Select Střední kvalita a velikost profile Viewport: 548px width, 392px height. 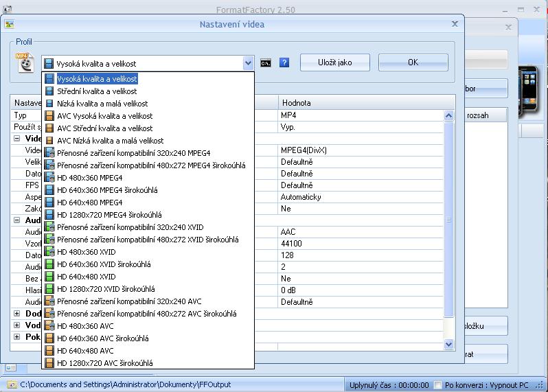point(96,91)
